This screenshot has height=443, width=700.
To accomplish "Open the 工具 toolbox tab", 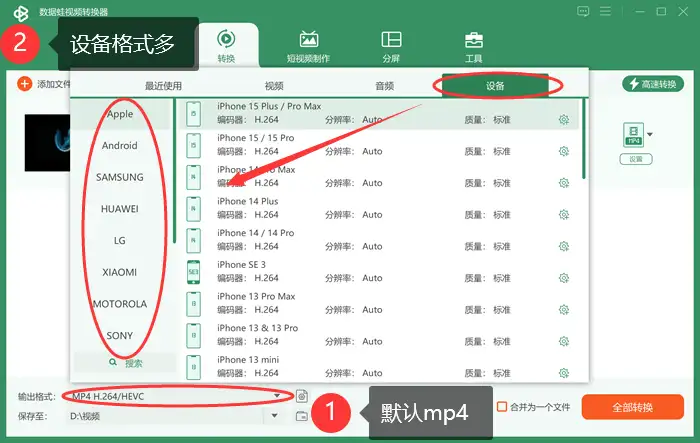I will click(x=473, y=46).
